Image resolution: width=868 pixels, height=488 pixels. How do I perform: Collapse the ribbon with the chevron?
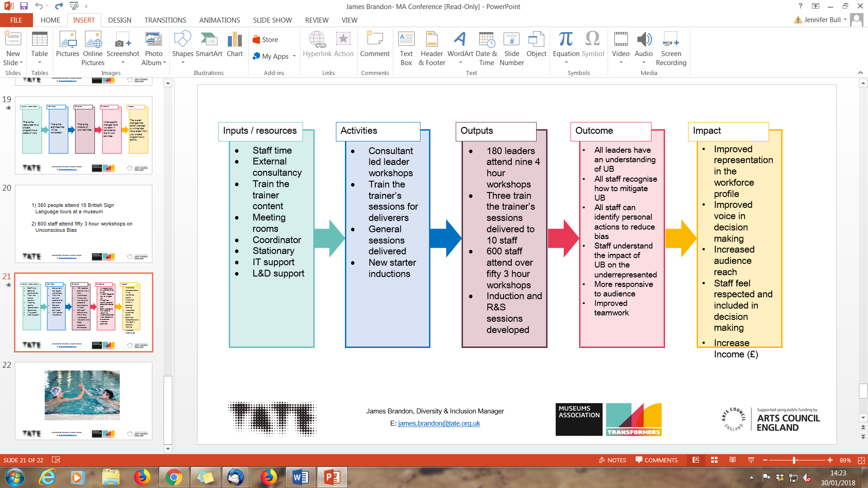tap(860, 73)
